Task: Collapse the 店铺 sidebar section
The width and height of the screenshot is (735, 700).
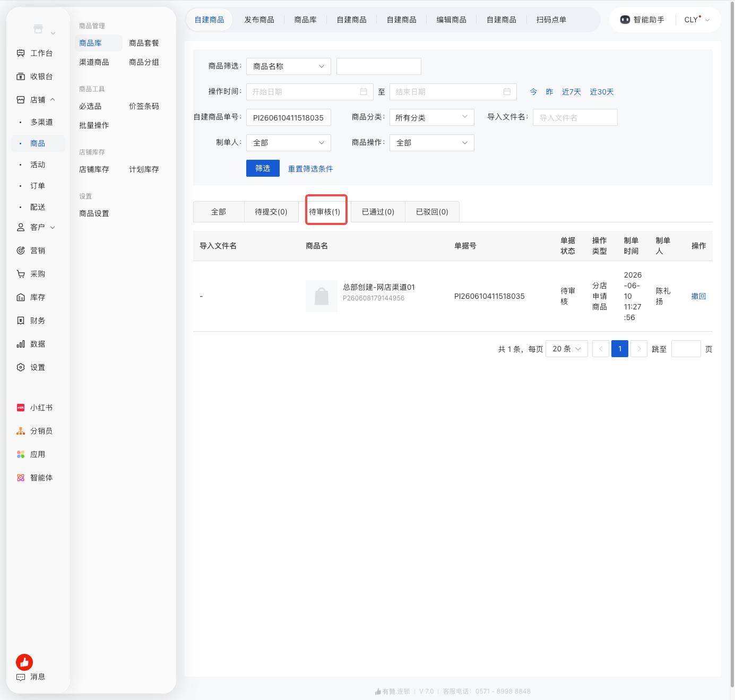Action: coord(53,100)
